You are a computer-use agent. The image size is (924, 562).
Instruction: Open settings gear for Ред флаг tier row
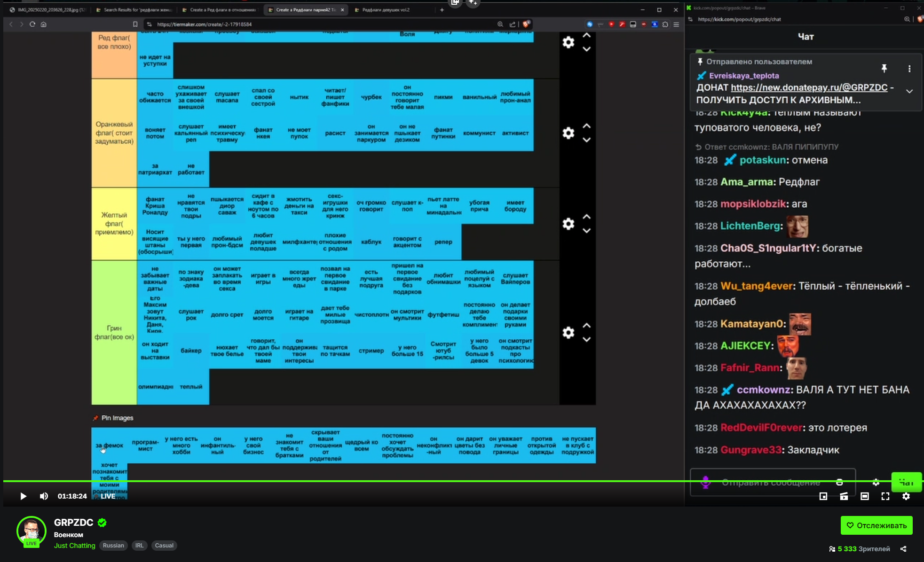click(x=568, y=42)
